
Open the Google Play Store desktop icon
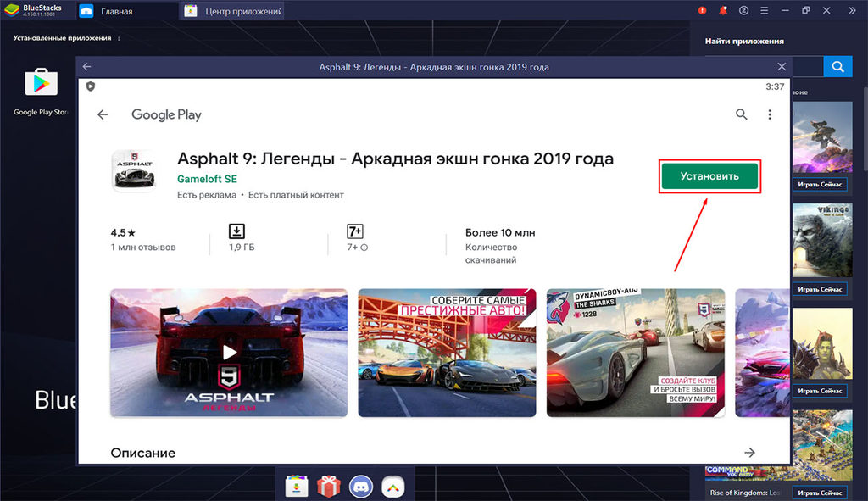tap(41, 83)
